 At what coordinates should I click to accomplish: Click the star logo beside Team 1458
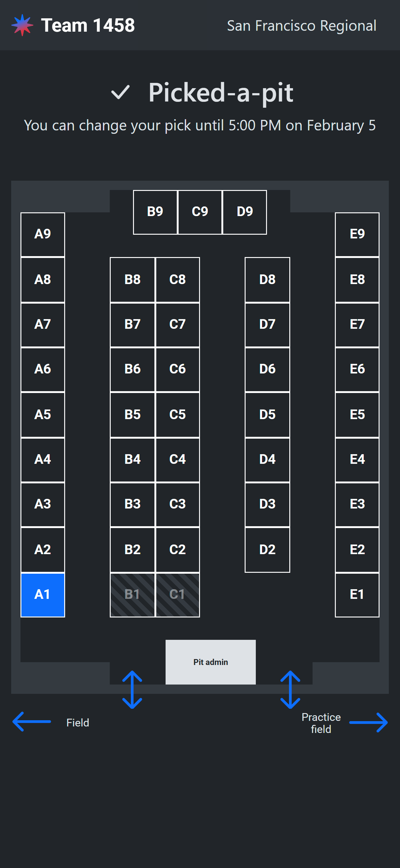(22, 25)
